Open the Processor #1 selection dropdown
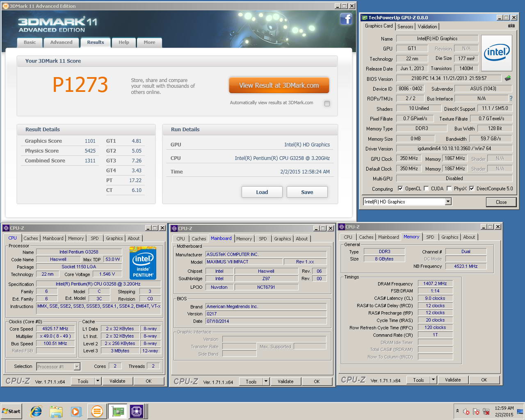 (x=77, y=367)
